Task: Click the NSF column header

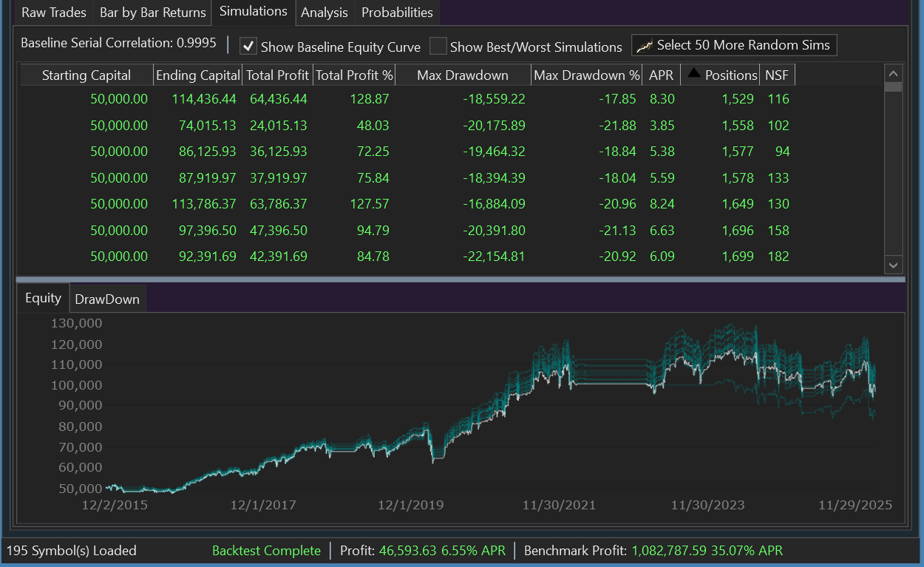Action: pos(776,75)
